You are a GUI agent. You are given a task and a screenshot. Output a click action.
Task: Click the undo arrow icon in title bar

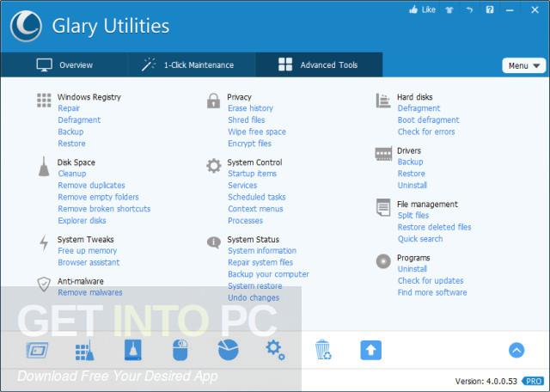tap(469, 10)
